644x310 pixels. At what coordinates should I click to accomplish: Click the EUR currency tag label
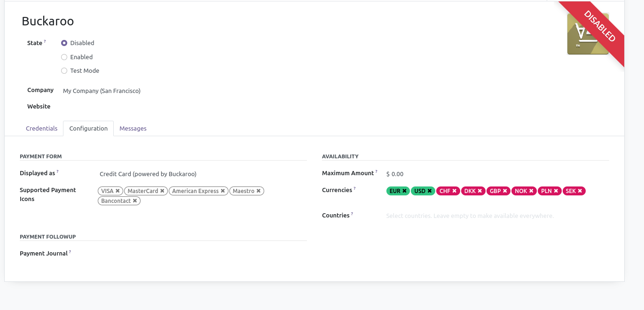[395, 191]
